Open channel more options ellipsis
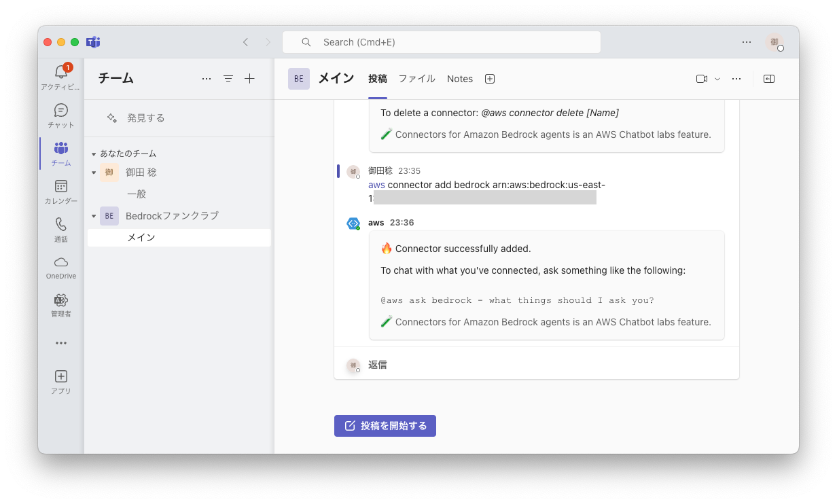 coord(736,79)
